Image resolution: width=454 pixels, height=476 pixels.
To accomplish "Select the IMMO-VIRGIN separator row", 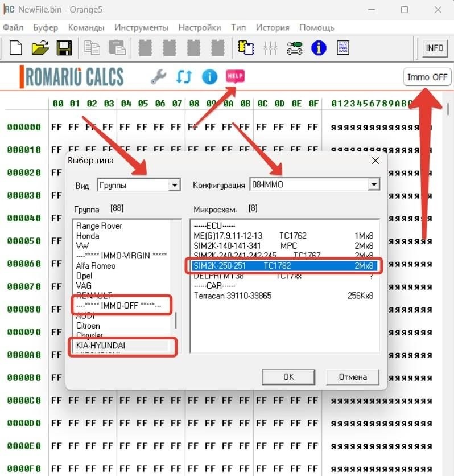I will [121, 256].
